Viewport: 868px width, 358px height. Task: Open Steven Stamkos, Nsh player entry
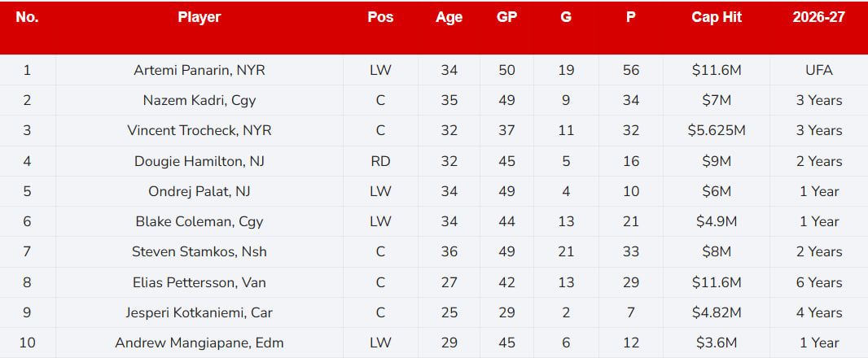(x=199, y=251)
